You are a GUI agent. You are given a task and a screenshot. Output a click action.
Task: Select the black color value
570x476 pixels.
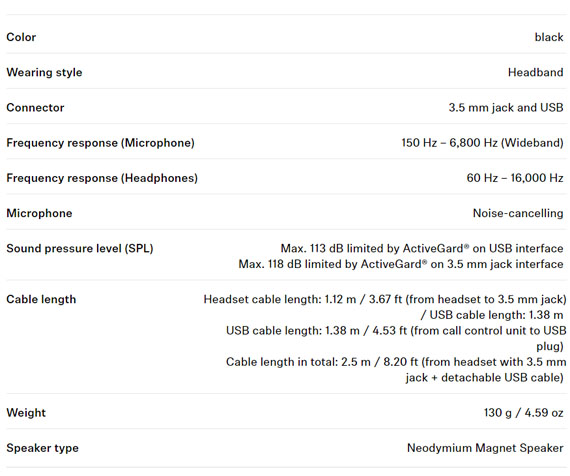549,37
